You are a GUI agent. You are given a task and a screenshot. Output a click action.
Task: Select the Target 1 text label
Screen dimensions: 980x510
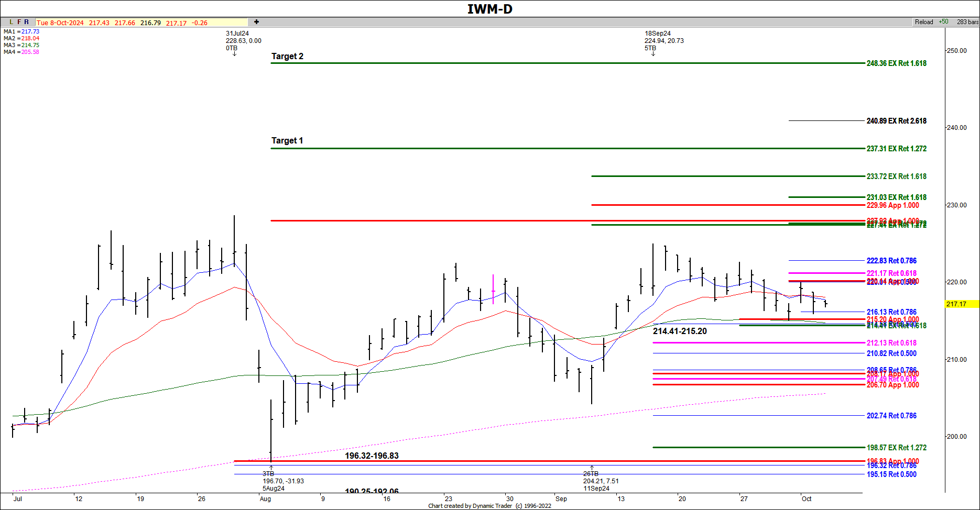pos(287,141)
